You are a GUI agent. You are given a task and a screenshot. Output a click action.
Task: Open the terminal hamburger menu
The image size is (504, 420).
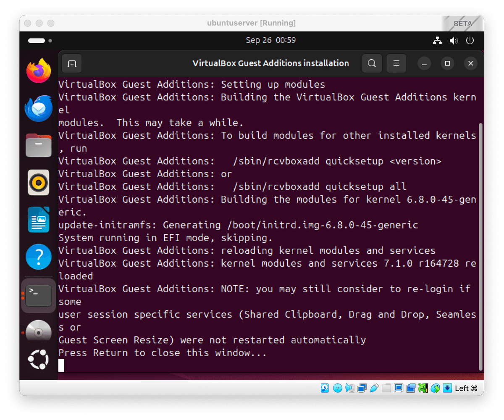396,63
